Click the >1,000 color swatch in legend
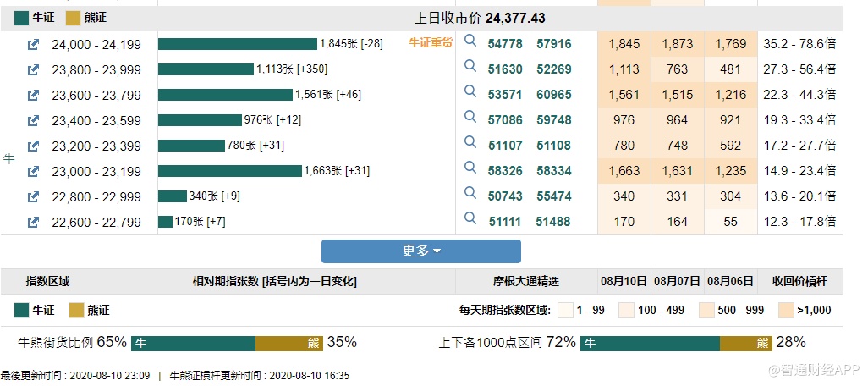Viewport: 868px width, 386px height. [x=785, y=310]
